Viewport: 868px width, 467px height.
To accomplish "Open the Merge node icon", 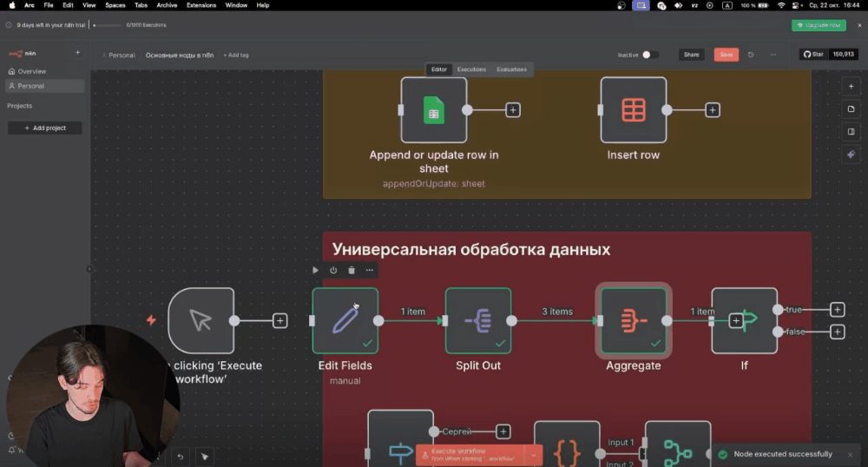I will point(678,451).
